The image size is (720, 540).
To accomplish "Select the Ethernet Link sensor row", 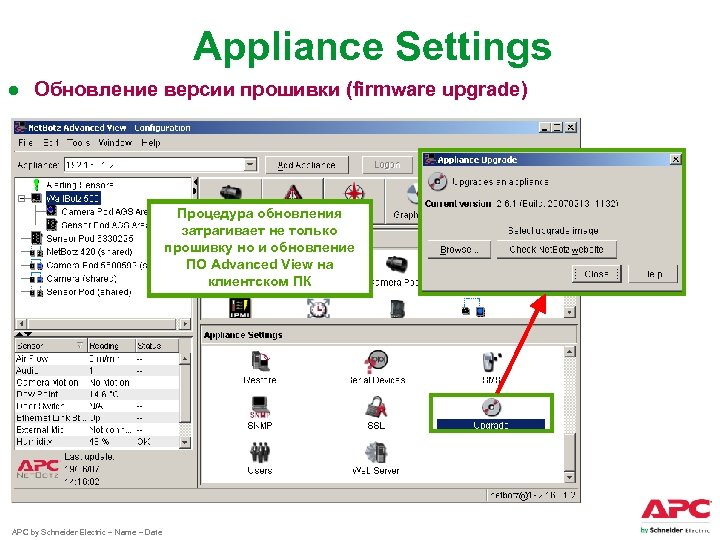I will click(x=97, y=418).
